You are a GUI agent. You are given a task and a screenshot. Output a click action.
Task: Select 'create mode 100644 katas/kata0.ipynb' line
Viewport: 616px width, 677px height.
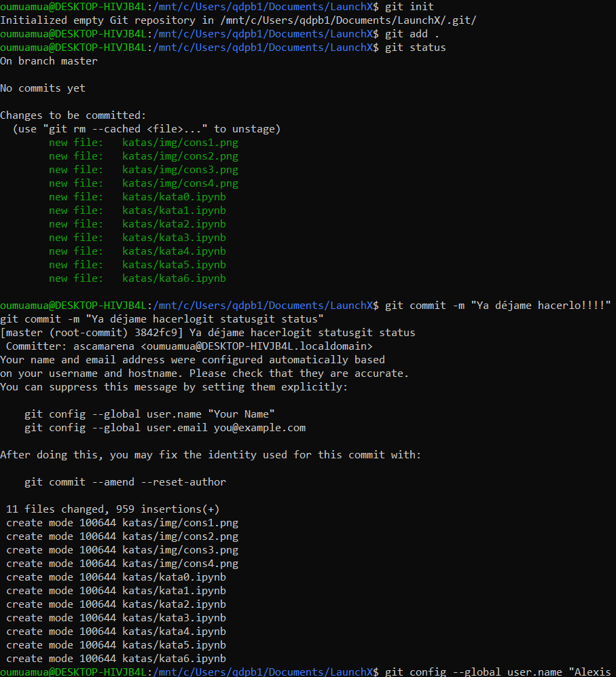116,577
